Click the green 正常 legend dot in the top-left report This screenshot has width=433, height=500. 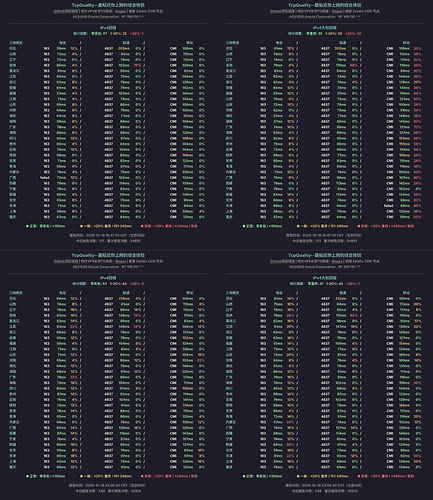27,226
